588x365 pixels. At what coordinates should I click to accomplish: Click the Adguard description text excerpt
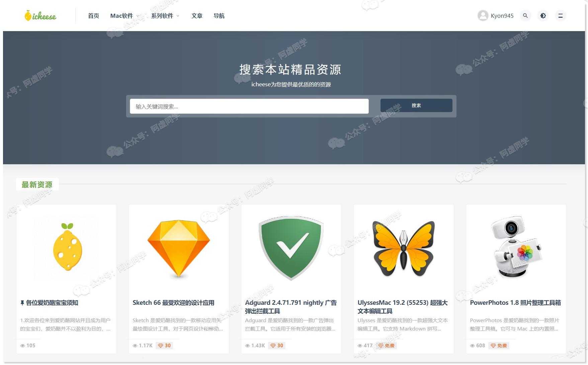[290, 325]
